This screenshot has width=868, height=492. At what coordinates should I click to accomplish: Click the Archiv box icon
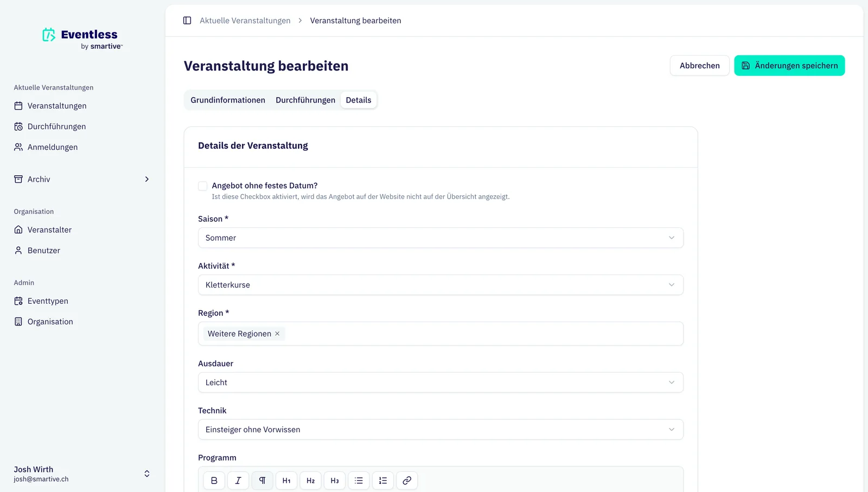click(x=18, y=179)
